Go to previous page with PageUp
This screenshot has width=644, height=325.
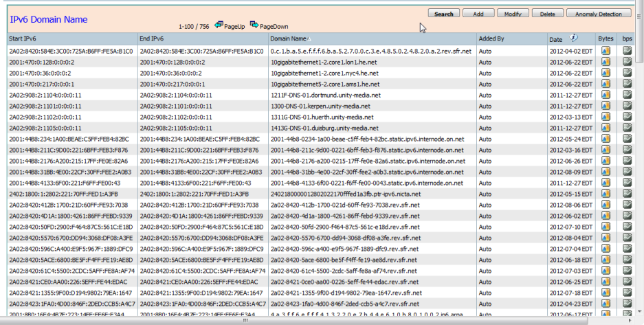[234, 27]
